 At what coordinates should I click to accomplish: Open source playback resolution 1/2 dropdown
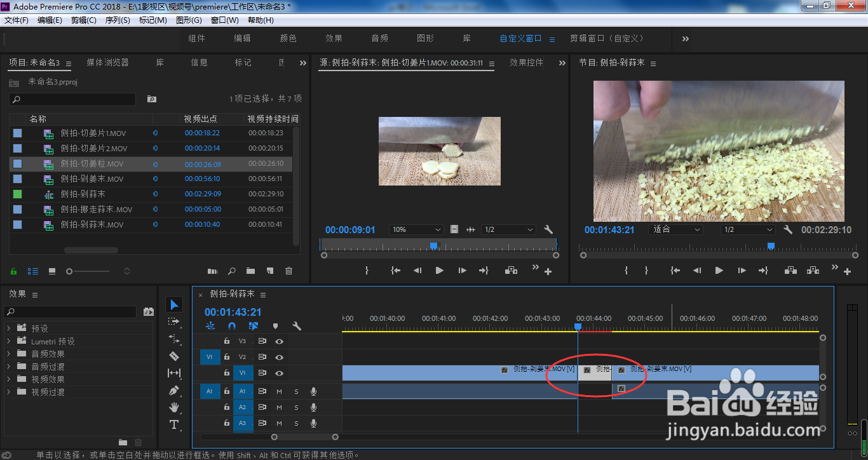pos(508,229)
